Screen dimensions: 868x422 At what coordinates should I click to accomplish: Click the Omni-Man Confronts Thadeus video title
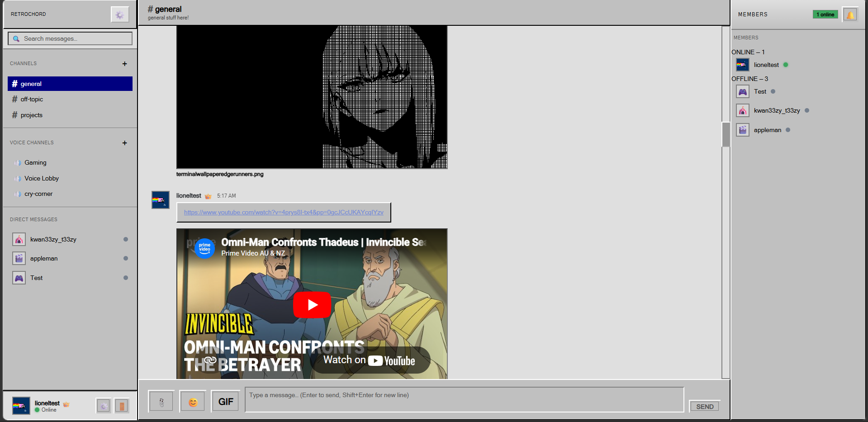[323, 242]
